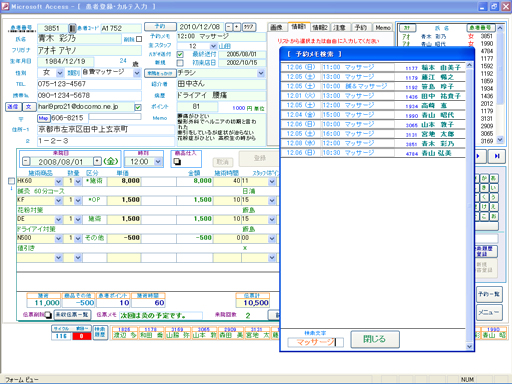This screenshot has height=384, width=512.
Task: Select reservation row 田中 祐貴子 13:00
Action: pos(373,96)
